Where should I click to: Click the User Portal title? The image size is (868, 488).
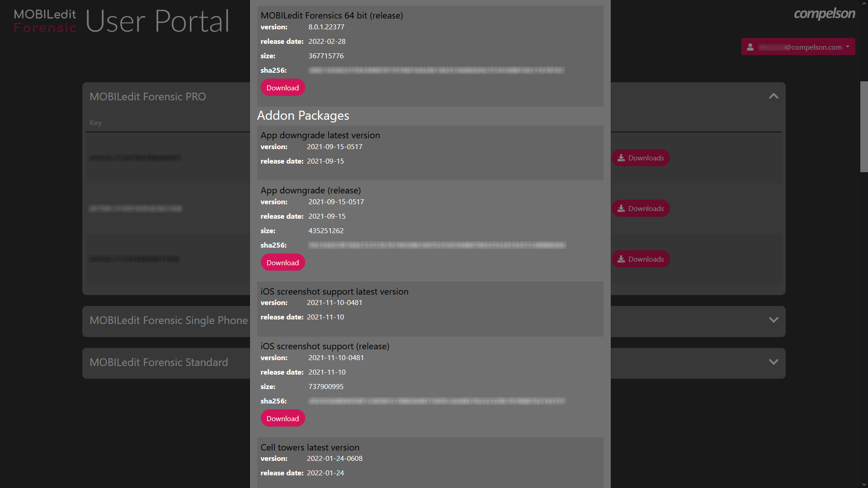click(157, 21)
